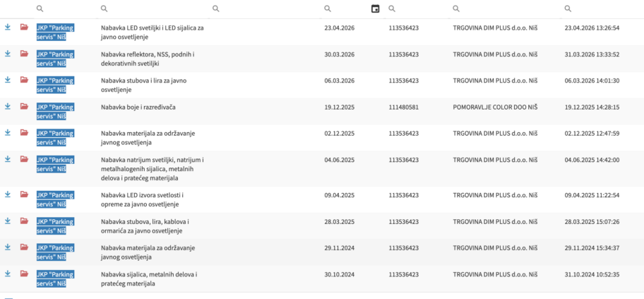Image resolution: width=644 pixels, height=299 pixels.
Task: Open folder for Nabavka boje i razređivača
Action: point(24,106)
